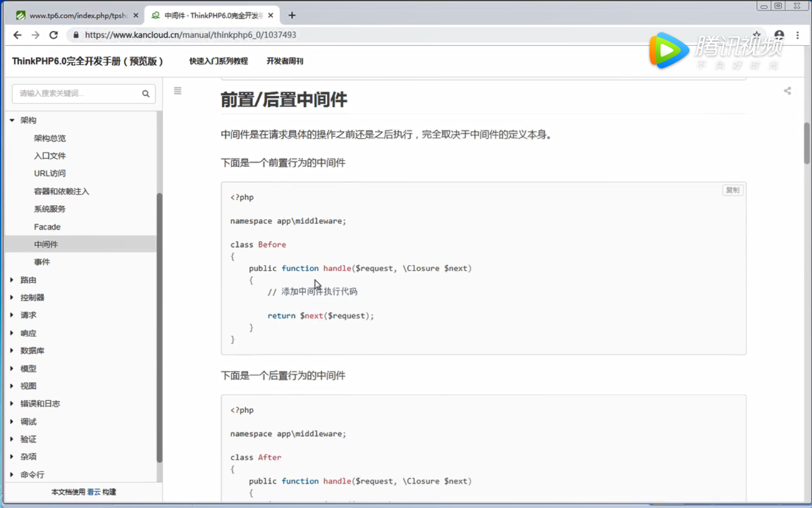Open the browser three-dot menu

pos(797,35)
